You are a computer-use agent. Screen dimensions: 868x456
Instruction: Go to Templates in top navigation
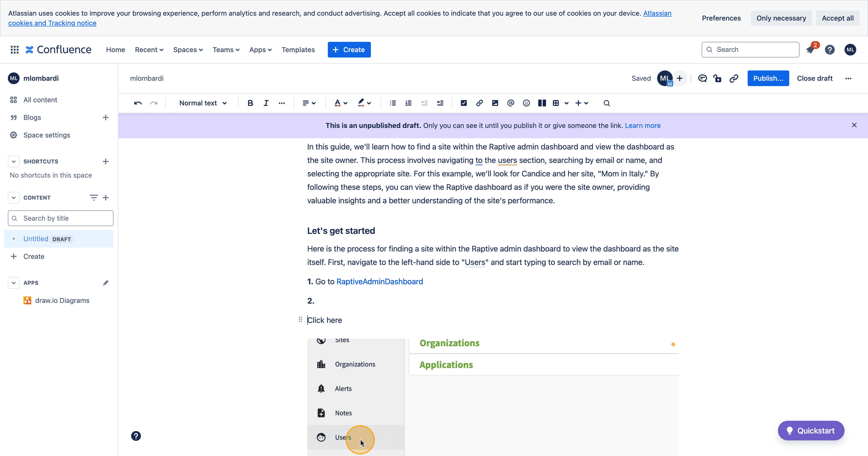tap(298, 50)
